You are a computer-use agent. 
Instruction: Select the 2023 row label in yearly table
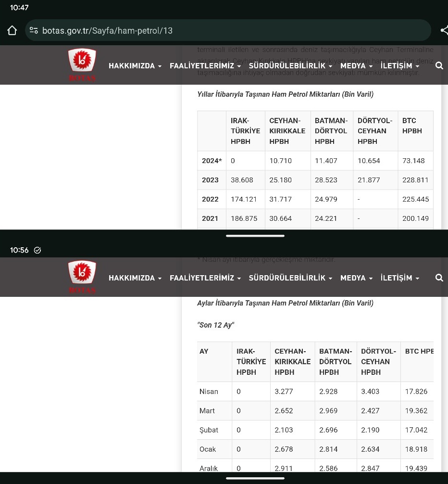tap(211, 180)
